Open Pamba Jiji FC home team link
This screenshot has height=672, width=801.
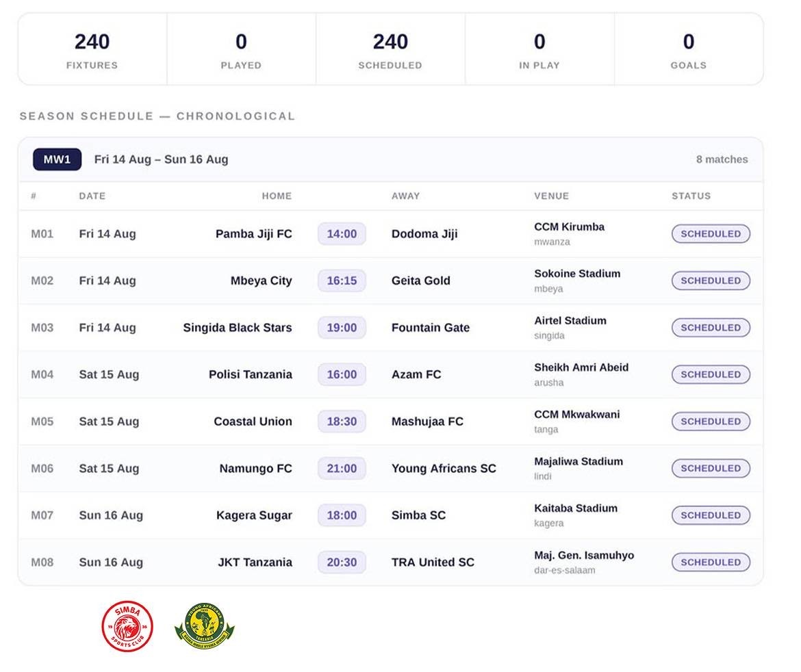[x=254, y=234]
